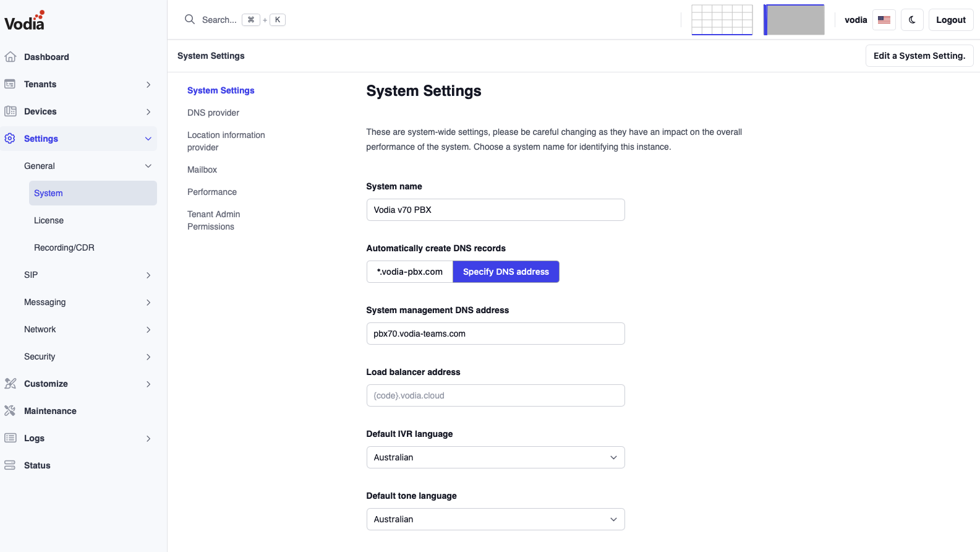This screenshot has width=980, height=552.
Task: Open the Maintenance menu item
Action: [50, 411]
